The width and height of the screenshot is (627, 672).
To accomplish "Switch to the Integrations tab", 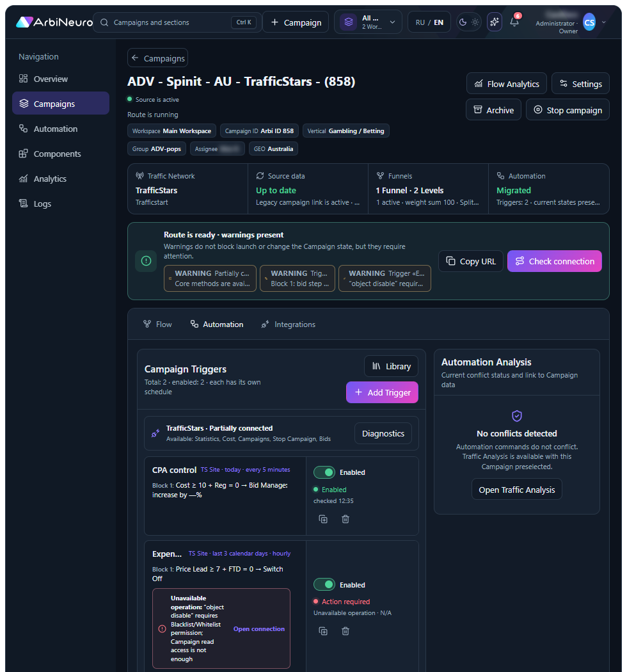I will click(x=289, y=324).
